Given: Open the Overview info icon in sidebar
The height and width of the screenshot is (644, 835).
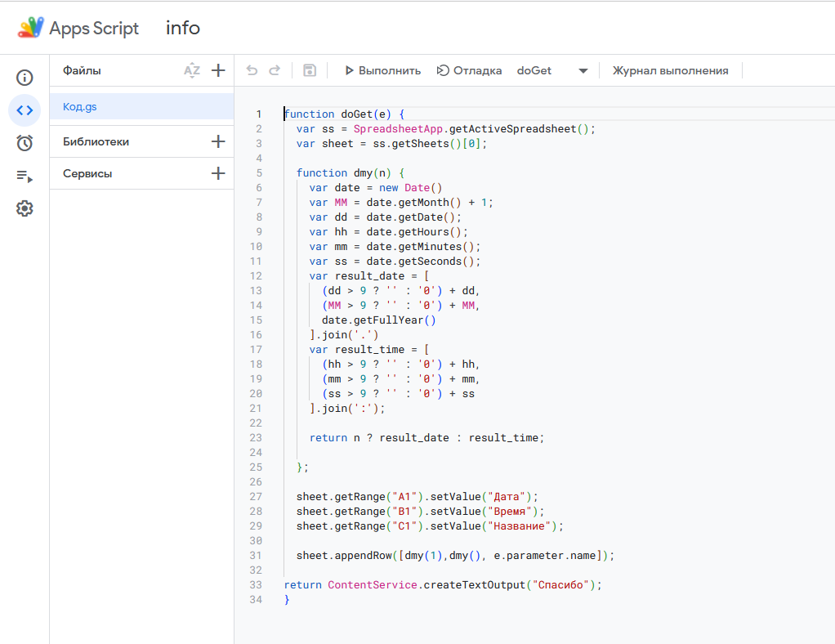Looking at the screenshot, I should 25,78.
